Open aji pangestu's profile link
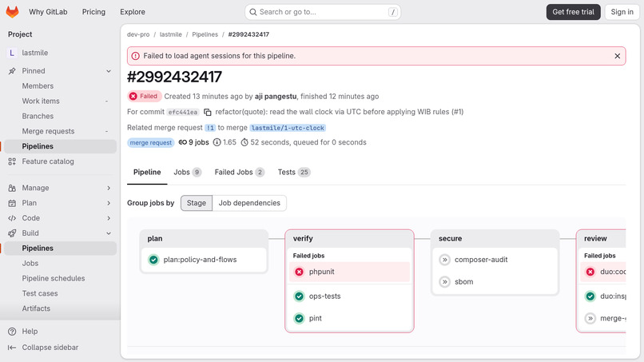This screenshot has width=644, height=362. pyautogui.click(x=276, y=97)
